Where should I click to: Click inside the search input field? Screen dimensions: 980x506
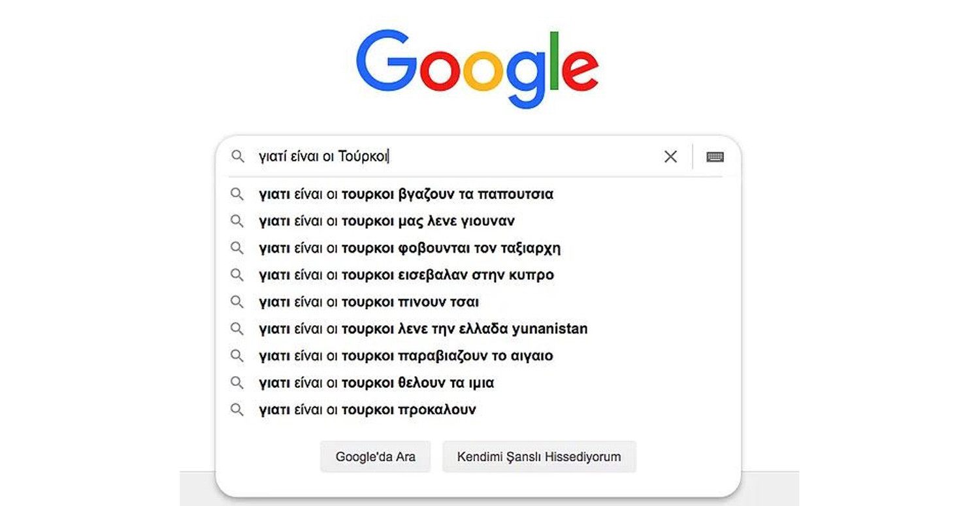click(x=457, y=157)
